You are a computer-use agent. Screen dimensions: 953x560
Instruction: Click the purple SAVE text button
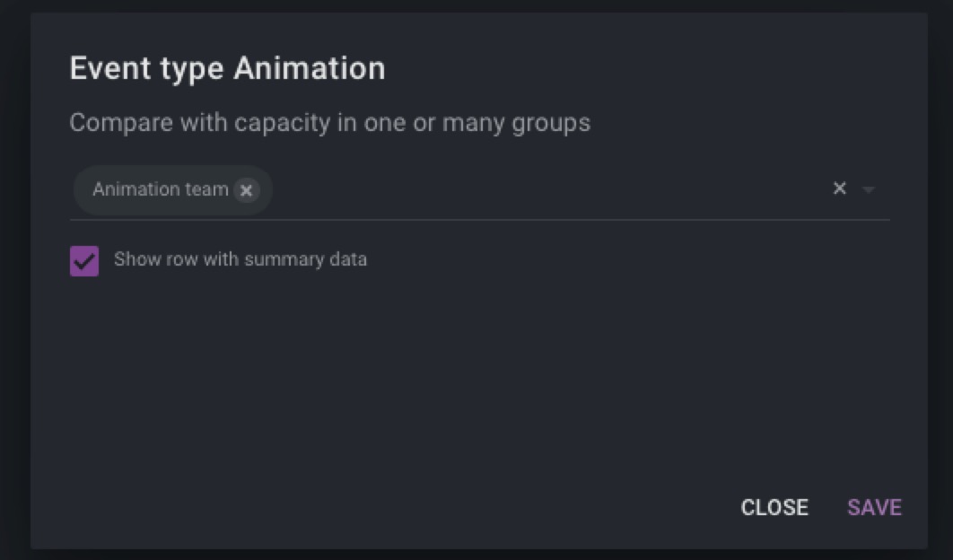coord(874,508)
